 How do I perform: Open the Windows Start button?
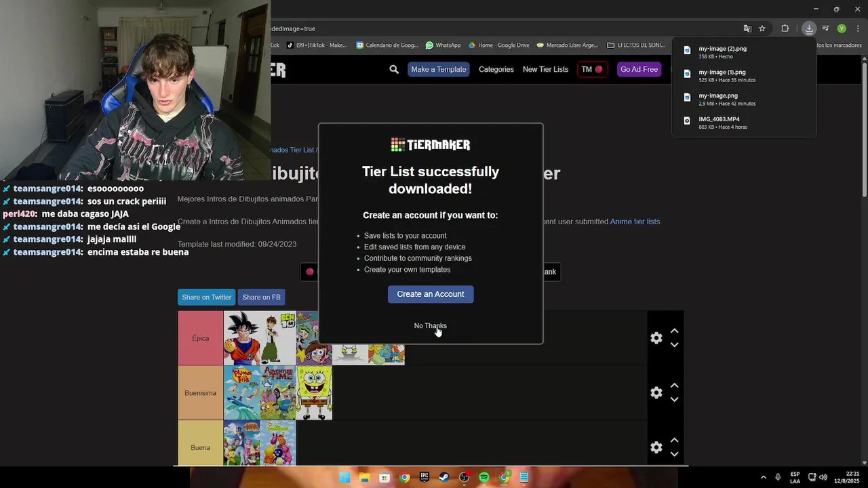coord(344,477)
